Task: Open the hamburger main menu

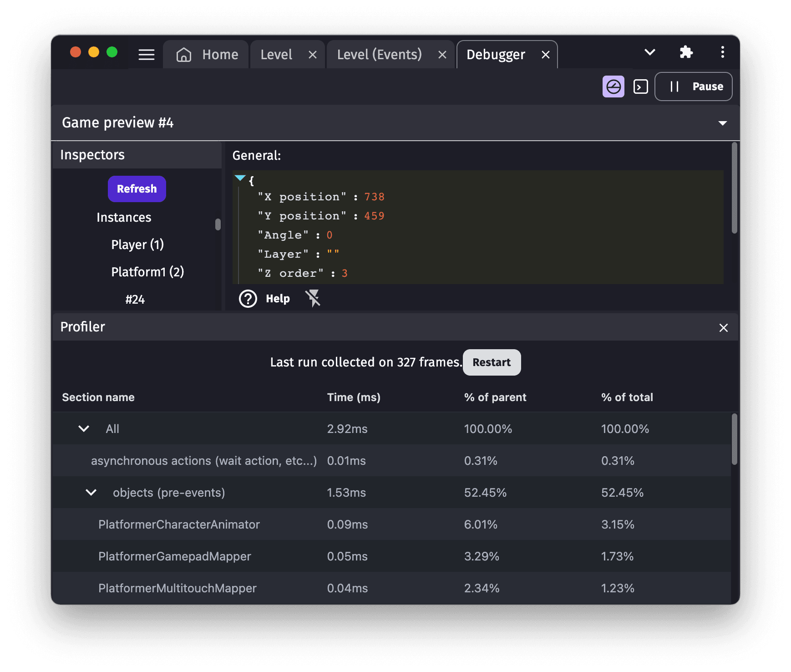Action: 146,55
